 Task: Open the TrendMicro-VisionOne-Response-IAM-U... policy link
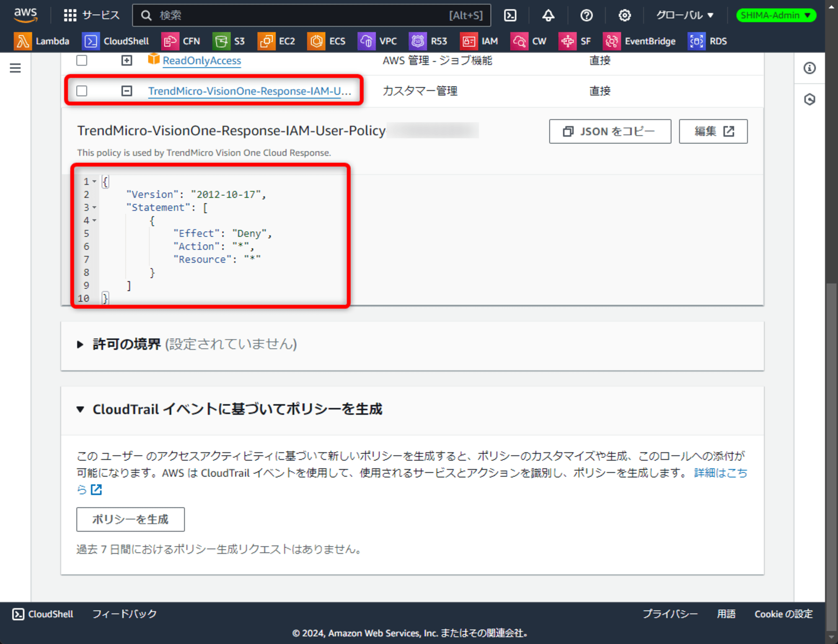point(250,91)
